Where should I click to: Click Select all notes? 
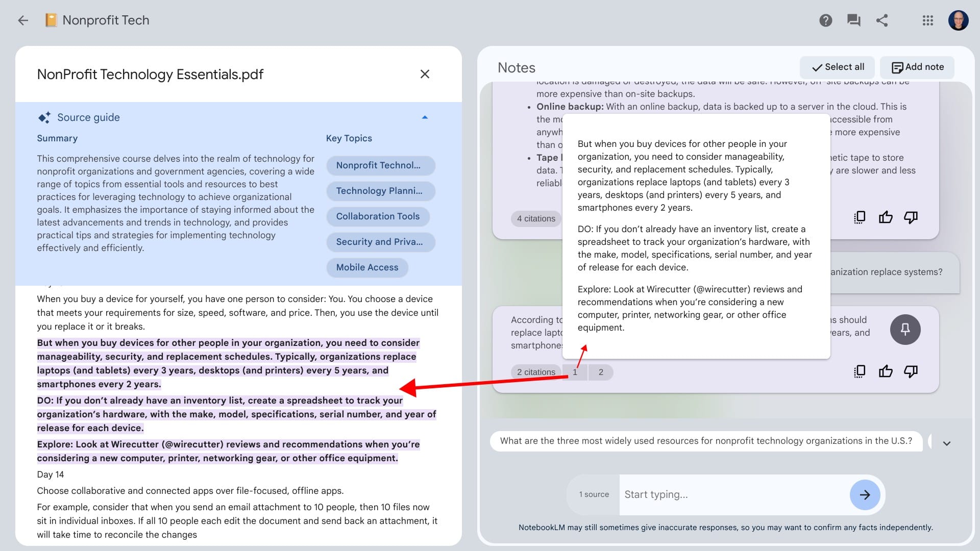[838, 67]
